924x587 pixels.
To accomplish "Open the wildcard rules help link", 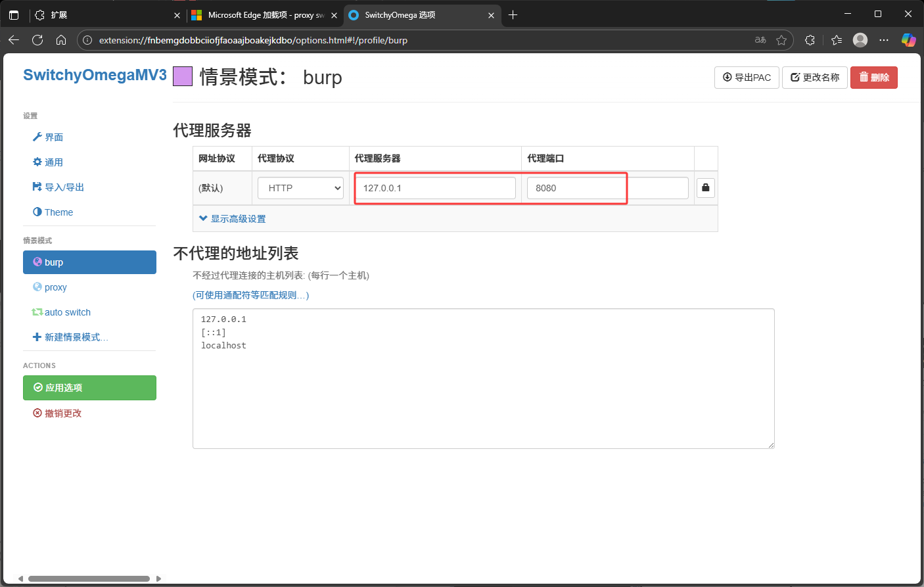I will [x=250, y=295].
